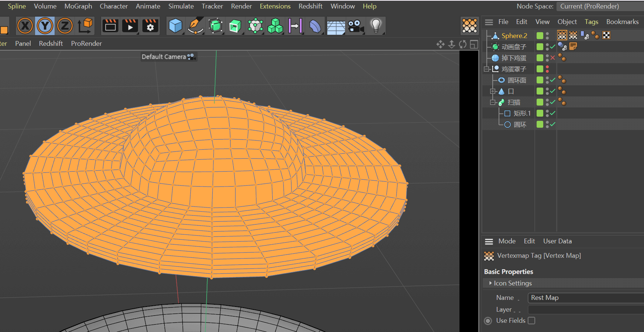
Task: Click the viewport move camera icon
Action: tap(440, 44)
